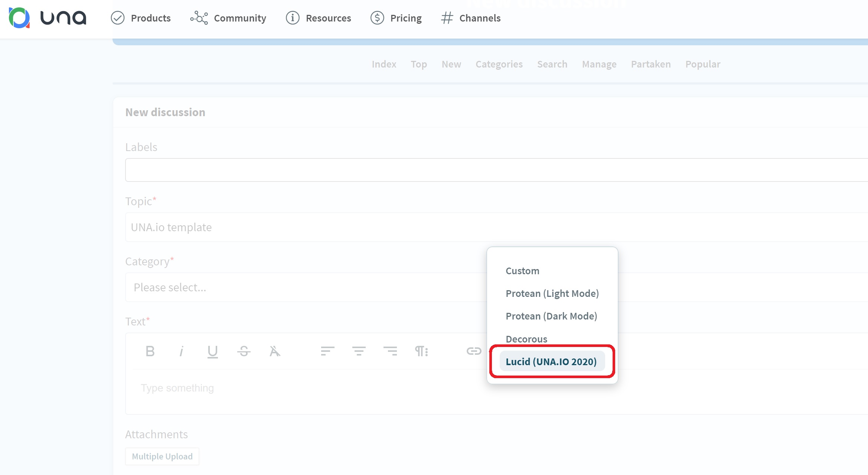Viewport: 868px width, 475px height.
Task: Clear text formatting
Action: 275,351
